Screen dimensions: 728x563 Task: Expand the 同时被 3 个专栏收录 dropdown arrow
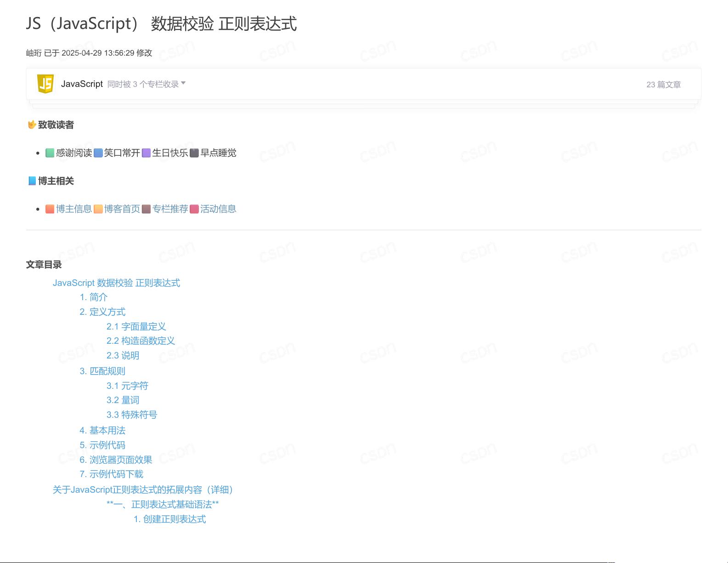tap(183, 83)
